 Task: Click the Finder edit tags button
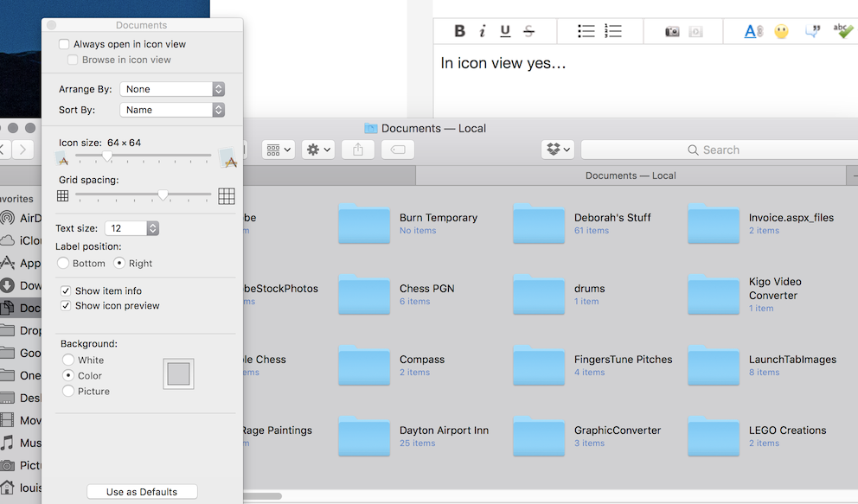click(398, 150)
